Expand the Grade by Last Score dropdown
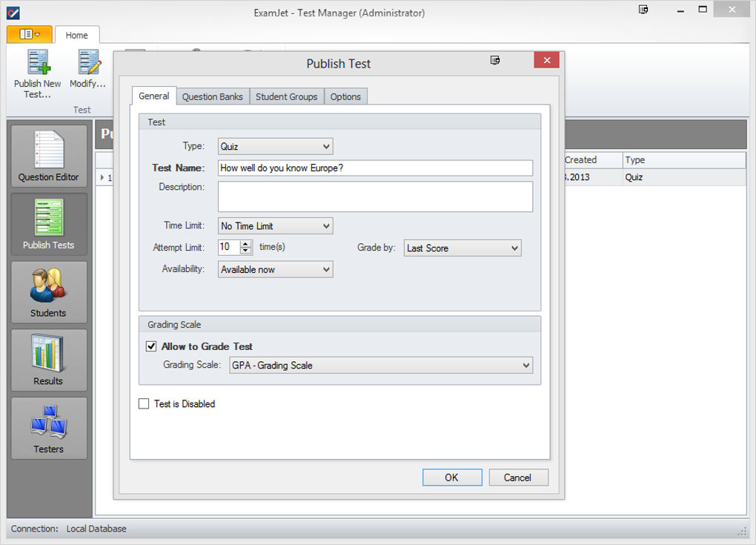Image resolution: width=756 pixels, height=545 pixels. point(462,248)
